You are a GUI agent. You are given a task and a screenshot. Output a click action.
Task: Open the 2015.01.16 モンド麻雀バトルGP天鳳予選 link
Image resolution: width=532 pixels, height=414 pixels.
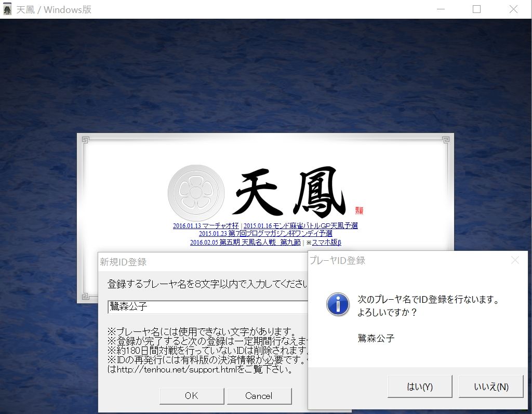tap(301, 225)
